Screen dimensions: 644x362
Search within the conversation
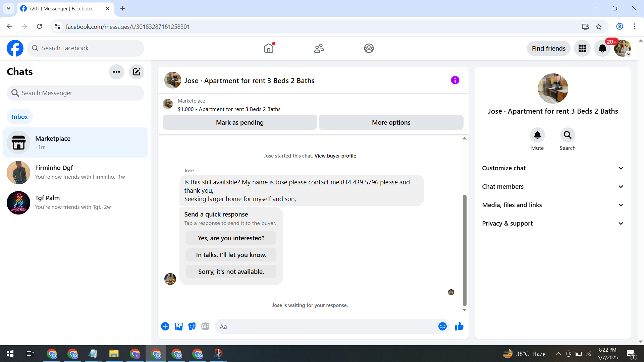[x=567, y=135]
